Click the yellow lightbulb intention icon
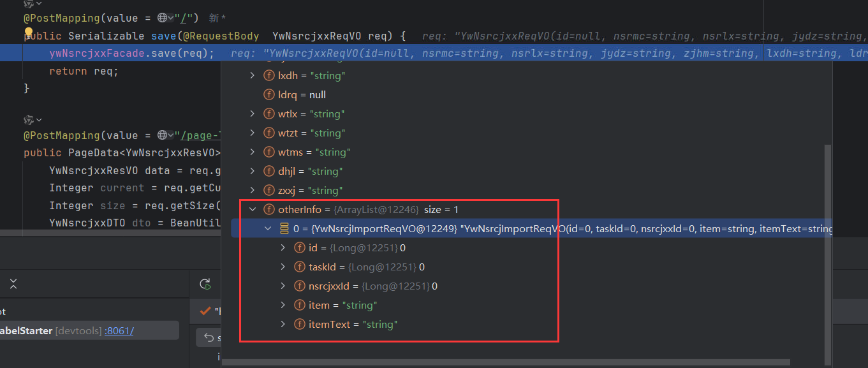 [x=29, y=33]
